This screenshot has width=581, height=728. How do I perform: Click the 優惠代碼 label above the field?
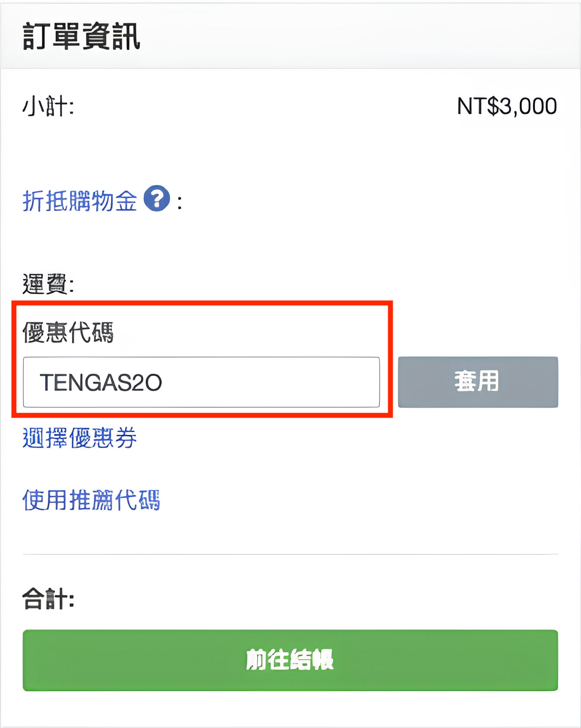(x=68, y=332)
